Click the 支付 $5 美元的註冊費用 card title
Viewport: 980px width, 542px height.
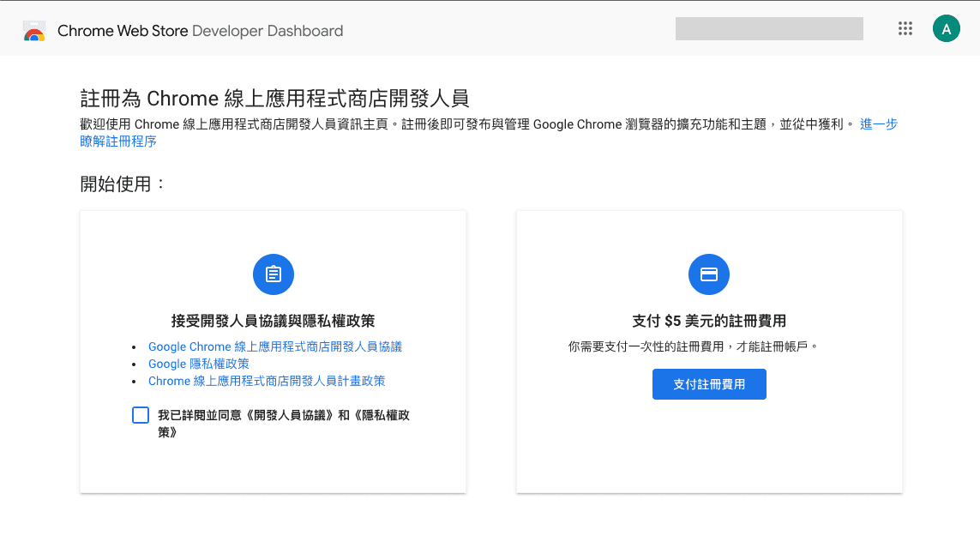[709, 321]
